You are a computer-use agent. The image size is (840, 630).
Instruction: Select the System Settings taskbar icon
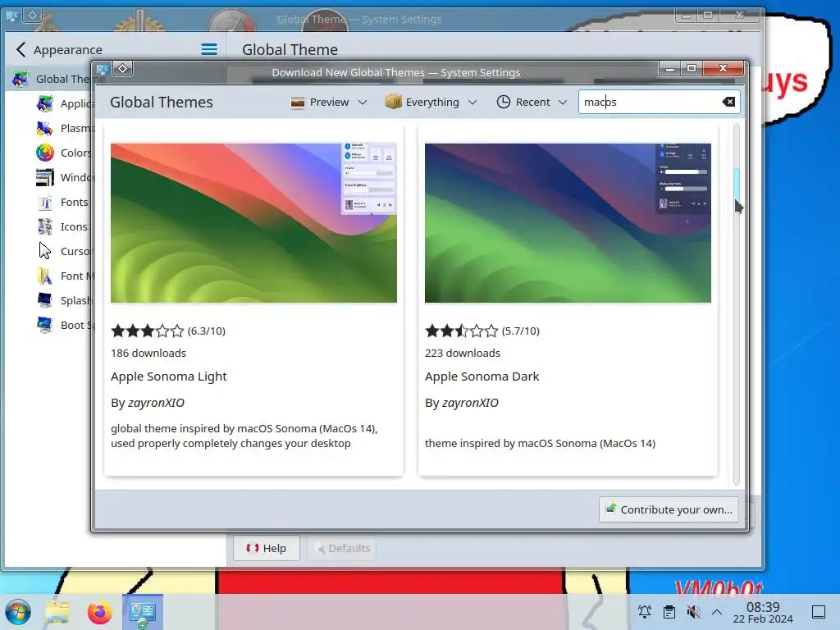143,612
